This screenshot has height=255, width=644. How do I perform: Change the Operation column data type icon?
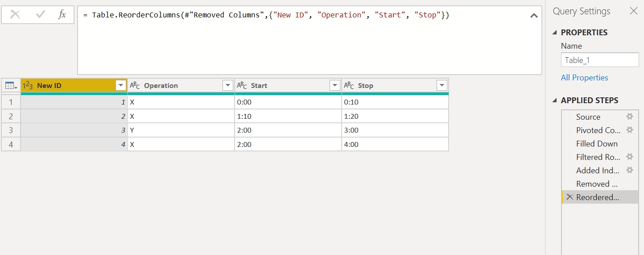pos(135,85)
